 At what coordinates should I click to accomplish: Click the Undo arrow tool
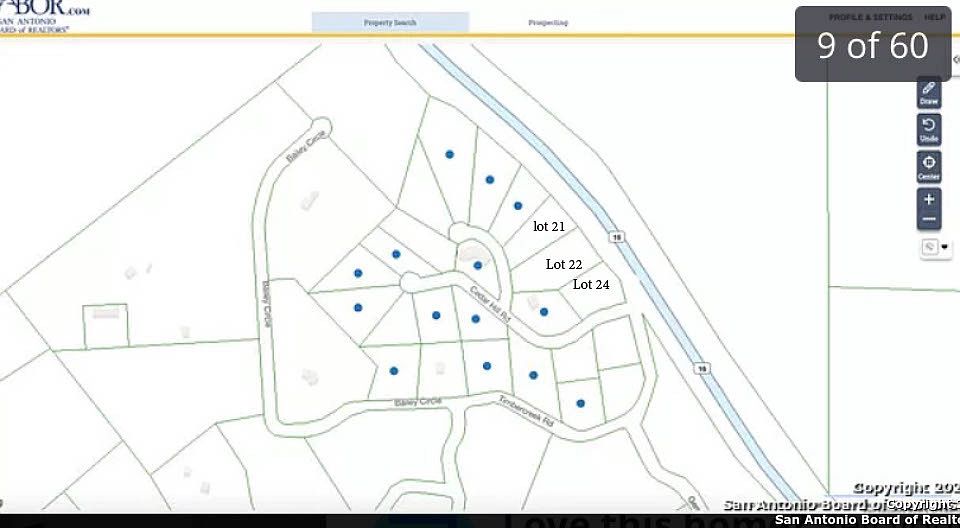[x=929, y=130]
